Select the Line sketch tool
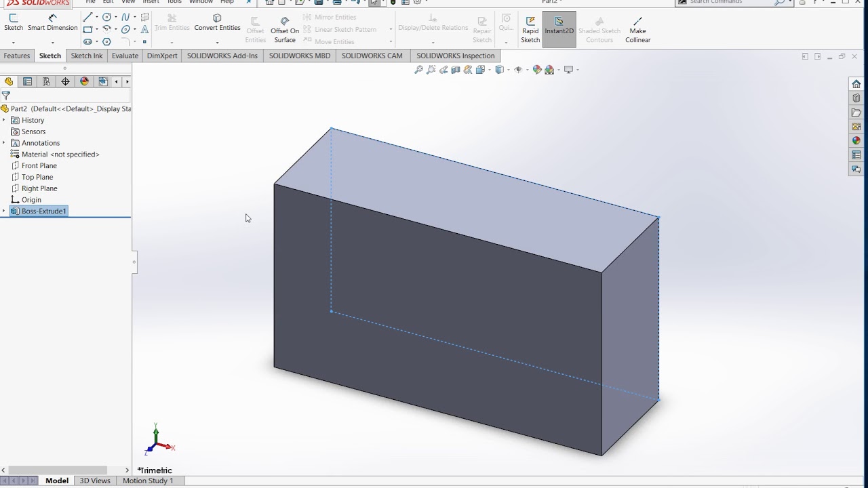 87,17
